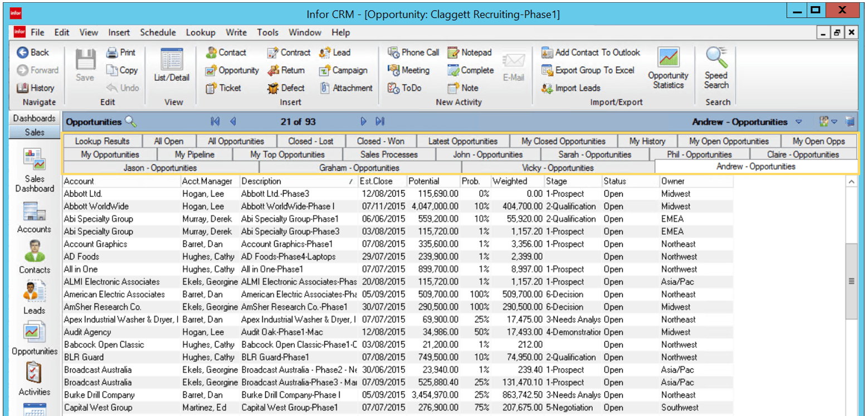Open Sales Dashboard in sidebar
Image resolution: width=868 pixels, height=416 pixels.
tap(35, 170)
